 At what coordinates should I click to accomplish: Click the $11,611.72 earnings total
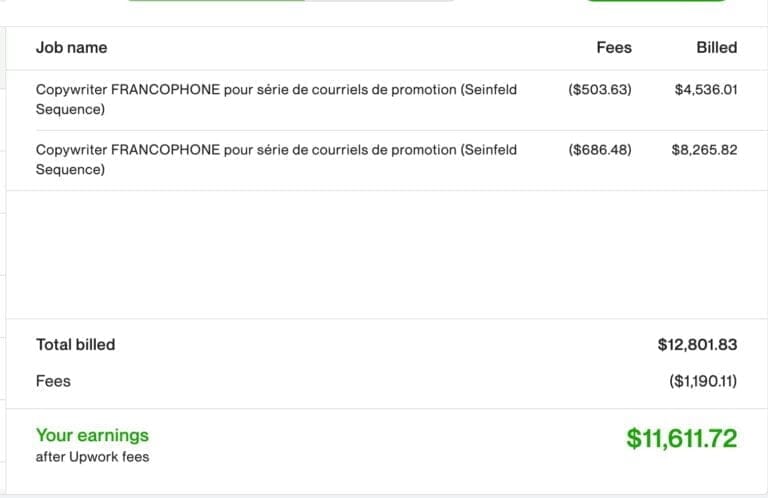tap(681, 437)
